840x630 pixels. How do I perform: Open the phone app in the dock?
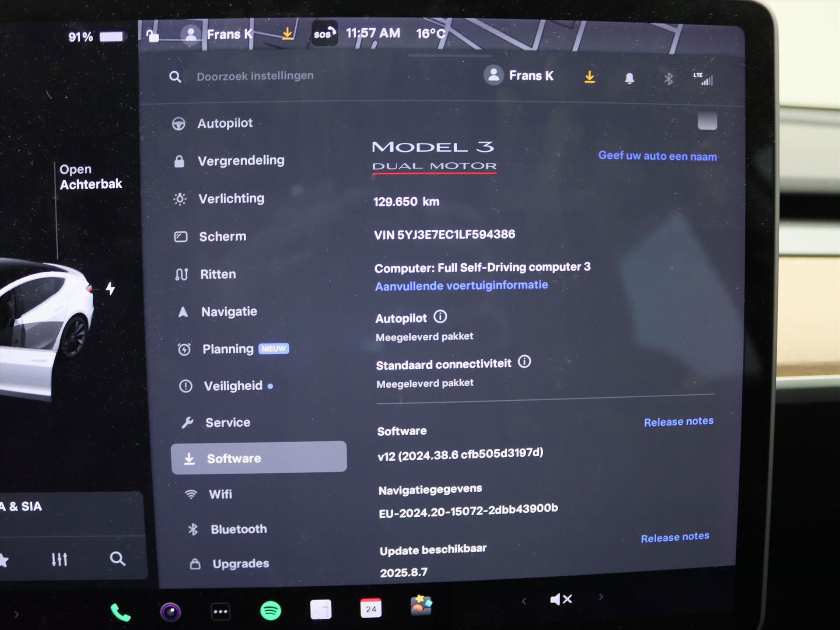(120, 612)
